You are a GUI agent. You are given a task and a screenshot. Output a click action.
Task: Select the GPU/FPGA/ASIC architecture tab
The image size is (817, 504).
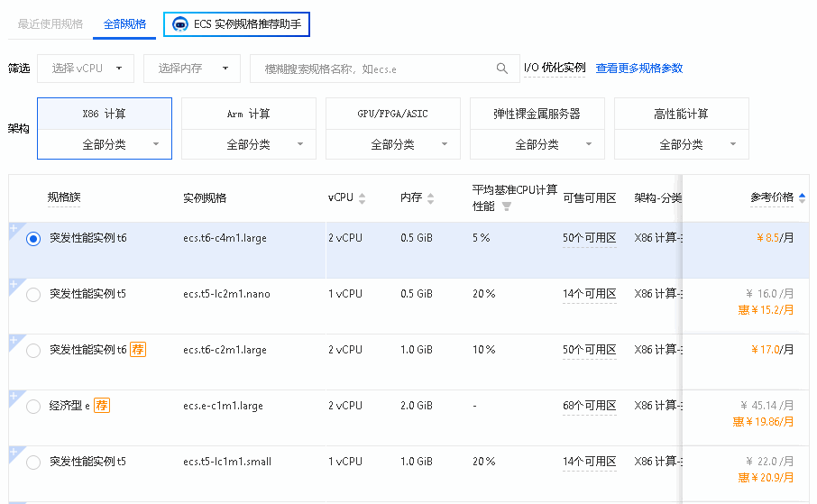click(393, 114)
